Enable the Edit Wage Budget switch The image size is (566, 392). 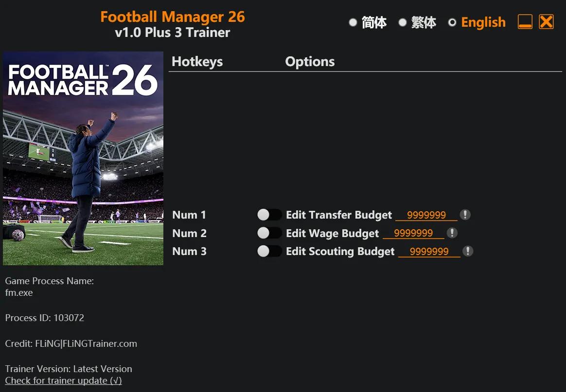coord(269,233)
